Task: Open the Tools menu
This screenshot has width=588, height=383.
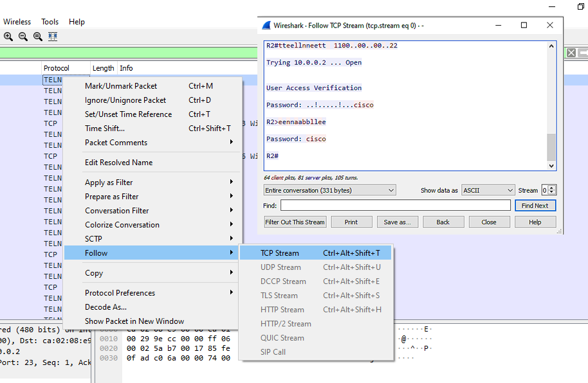Action: click(x=50, y=22)
